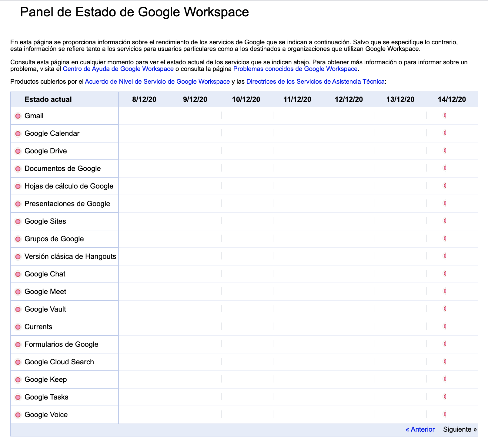Click the status icon beside Google Vault
This screenshot has height=448, width=488.
point(18,309)
